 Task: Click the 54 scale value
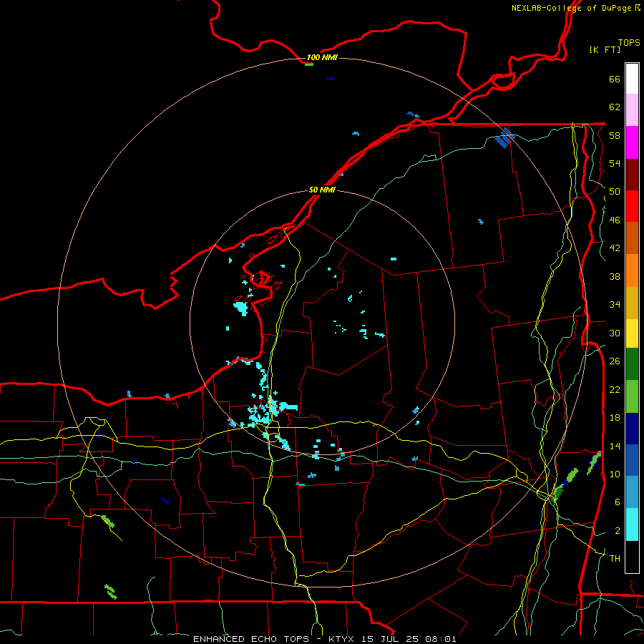click(x=615, y=163)
